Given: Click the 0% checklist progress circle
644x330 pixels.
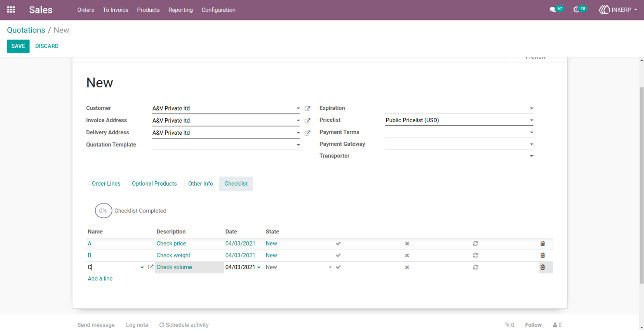Looking at the screenshot, I should [103, 210].
